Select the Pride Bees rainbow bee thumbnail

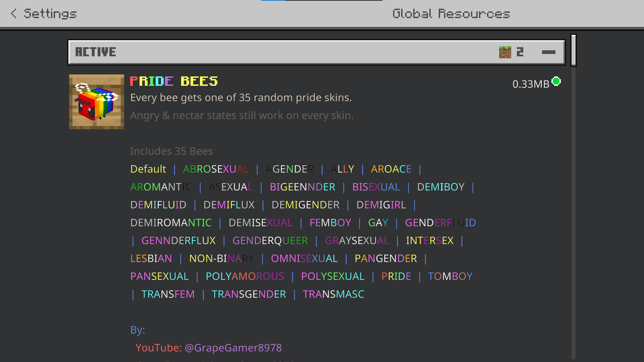click(x=97, y=102)
